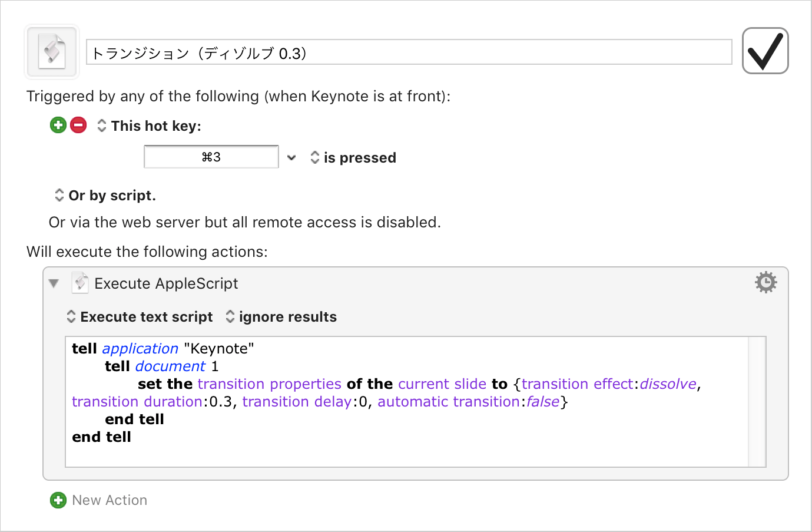Add a New Action with plus icon
Screen dimensions: 812x532
pos(58,500)
